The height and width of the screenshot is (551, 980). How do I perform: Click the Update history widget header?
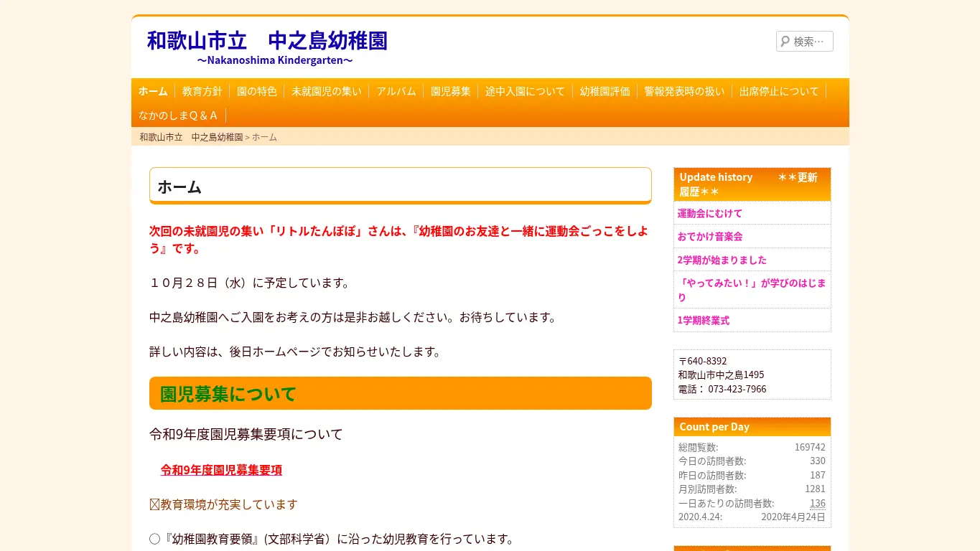coord(752,184)
